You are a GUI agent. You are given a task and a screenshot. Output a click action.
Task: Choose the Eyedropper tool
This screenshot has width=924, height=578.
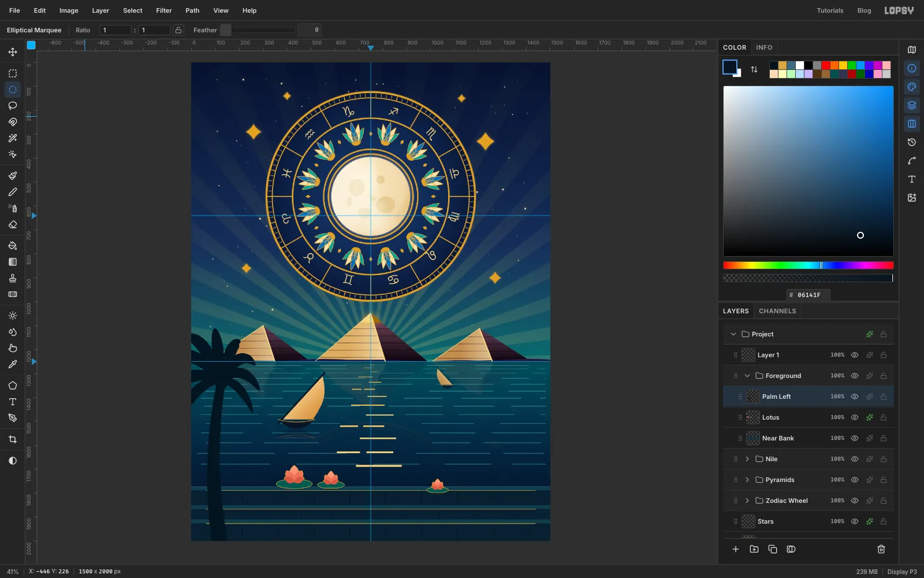13,364
